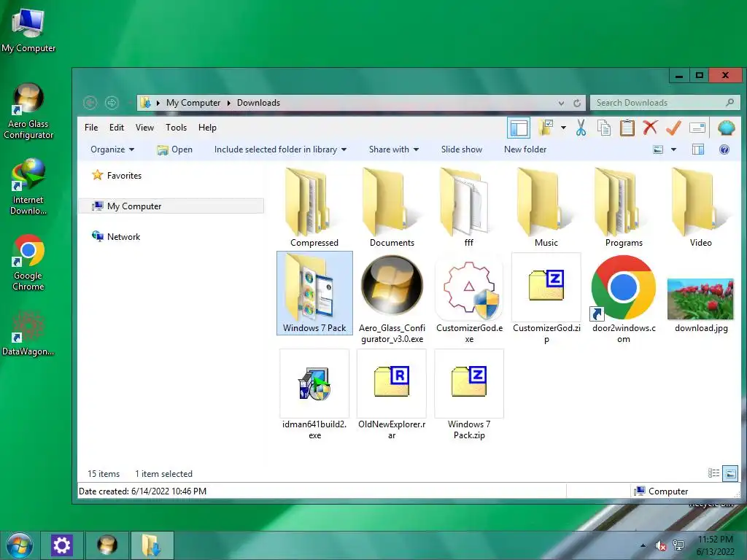The height and width of the screenshot is (560, 747).
Task: Toggle the navigation pane toolbar button
Action: (x=519, y=128)
